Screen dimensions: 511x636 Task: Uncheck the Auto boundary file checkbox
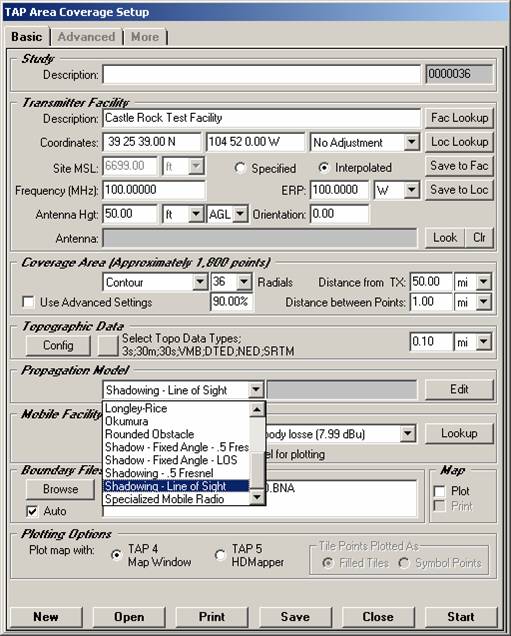pos(32,511)
